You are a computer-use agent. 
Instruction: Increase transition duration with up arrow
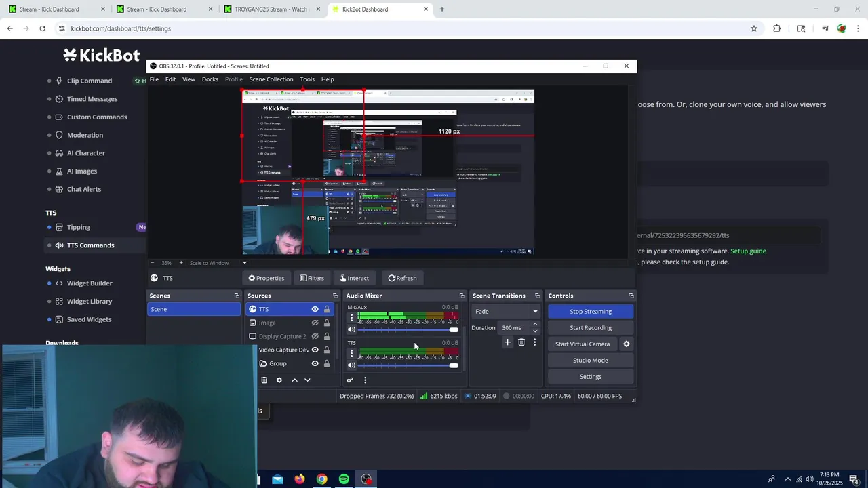coord(535,325)
